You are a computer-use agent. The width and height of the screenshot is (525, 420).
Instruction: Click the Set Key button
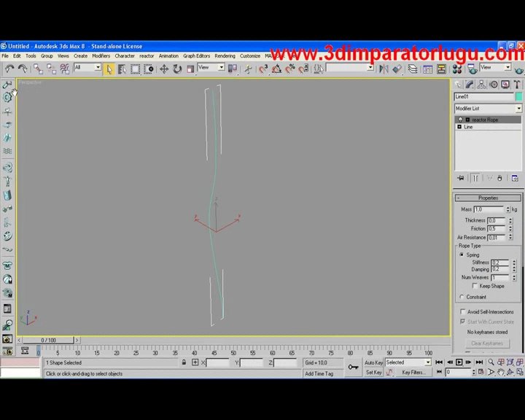point(373,373)
